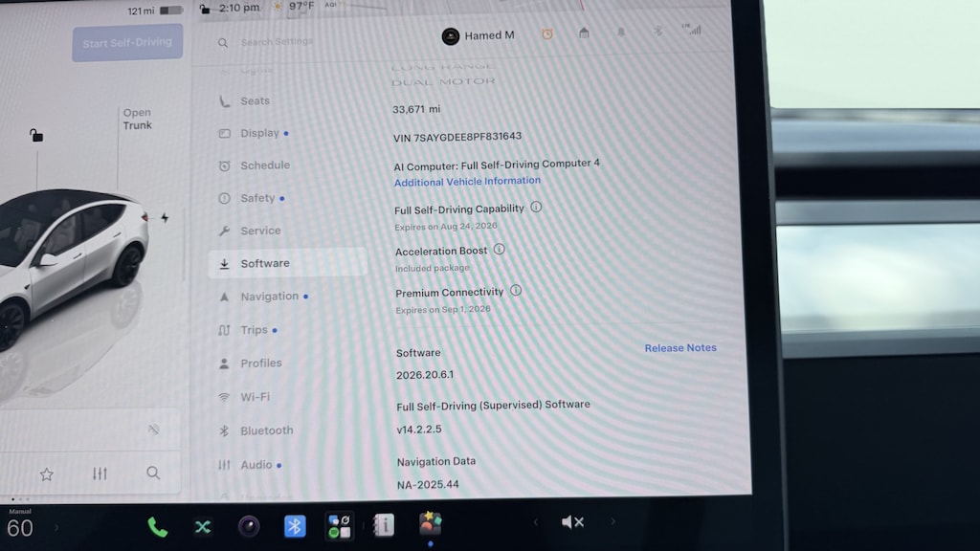This screenshot has height=551, width=980.
Task: Show info for Full Self-Driving Capability
Action: point(536,207)
